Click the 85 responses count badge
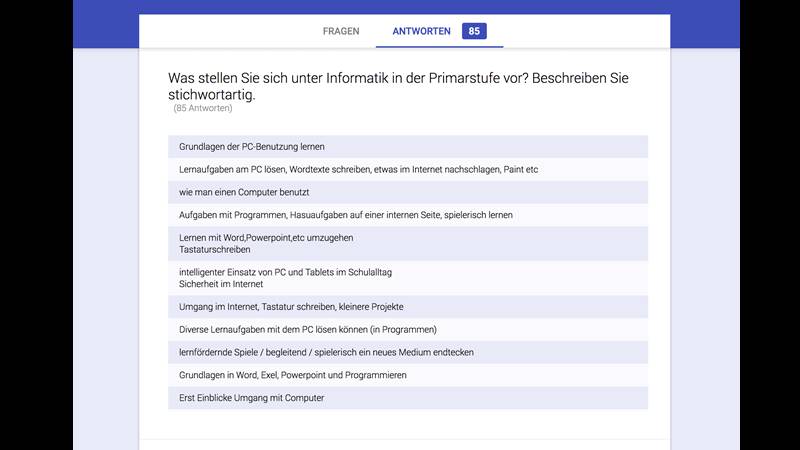Viewport: 800px width, 450px height. pyautogui.click(x=474, y=31)
